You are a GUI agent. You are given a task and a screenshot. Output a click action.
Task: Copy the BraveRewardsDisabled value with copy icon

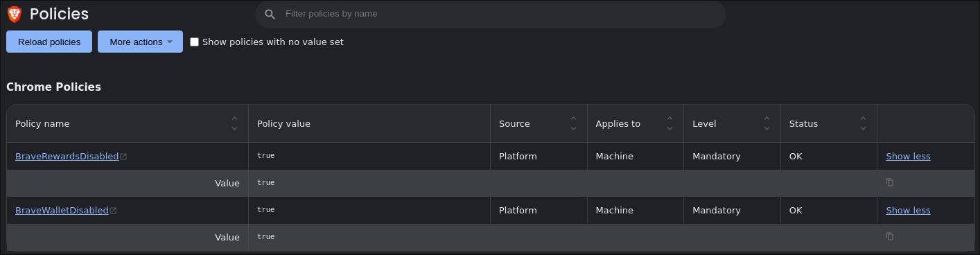click(x=890, y=182)
